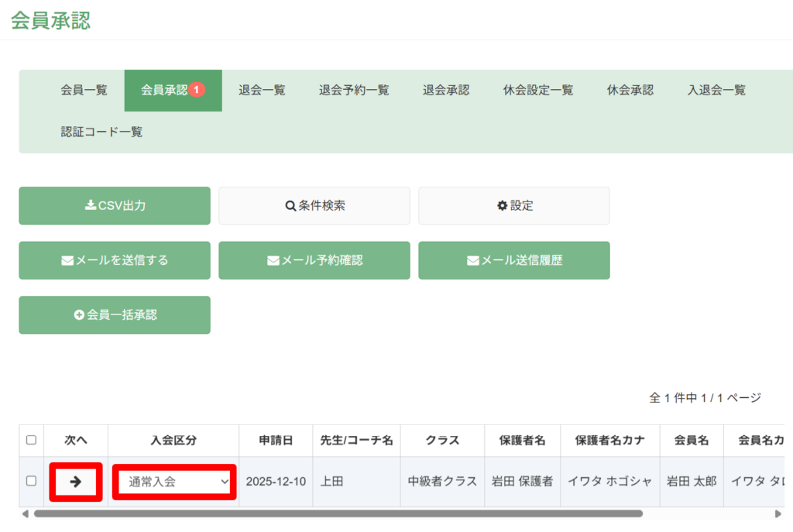Select the 休会設定一覧 tab
This screenshot has height=532, width=793.
coord(538,91)
